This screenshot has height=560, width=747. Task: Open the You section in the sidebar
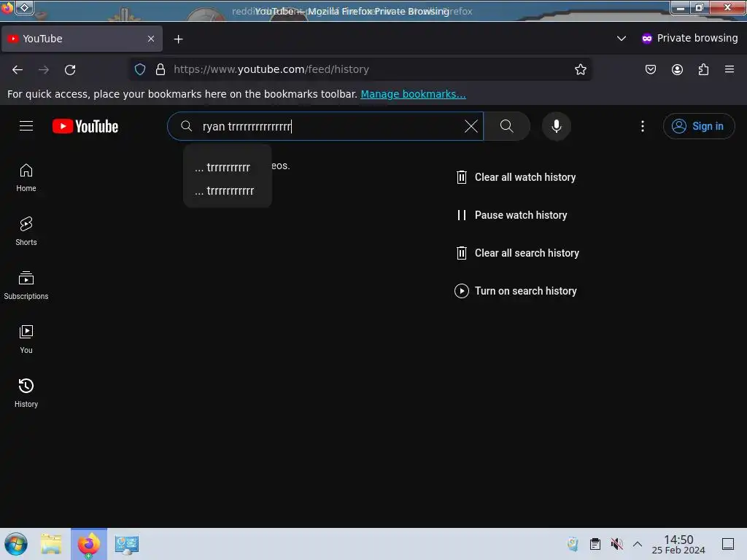(26, 339)
